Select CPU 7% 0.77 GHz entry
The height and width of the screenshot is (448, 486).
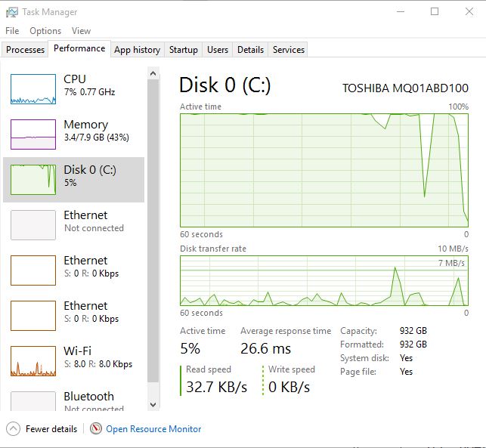click(x=73, y=89)
